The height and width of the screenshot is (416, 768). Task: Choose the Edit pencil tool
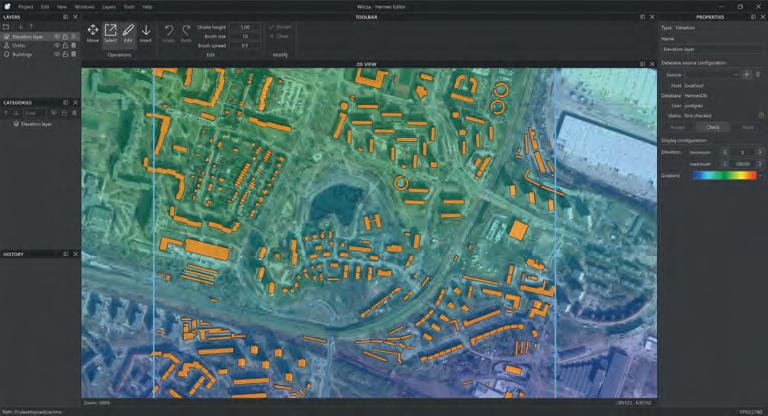[129, 33]
